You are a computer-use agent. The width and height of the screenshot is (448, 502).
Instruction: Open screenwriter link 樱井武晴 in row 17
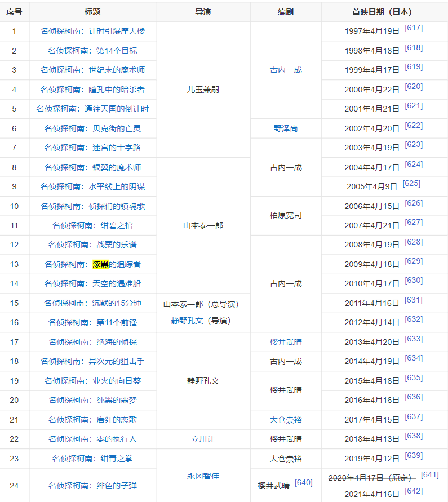[286, 342]
